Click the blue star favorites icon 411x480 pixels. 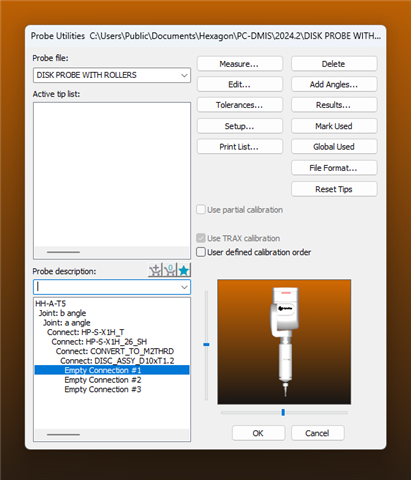point(184,270)
